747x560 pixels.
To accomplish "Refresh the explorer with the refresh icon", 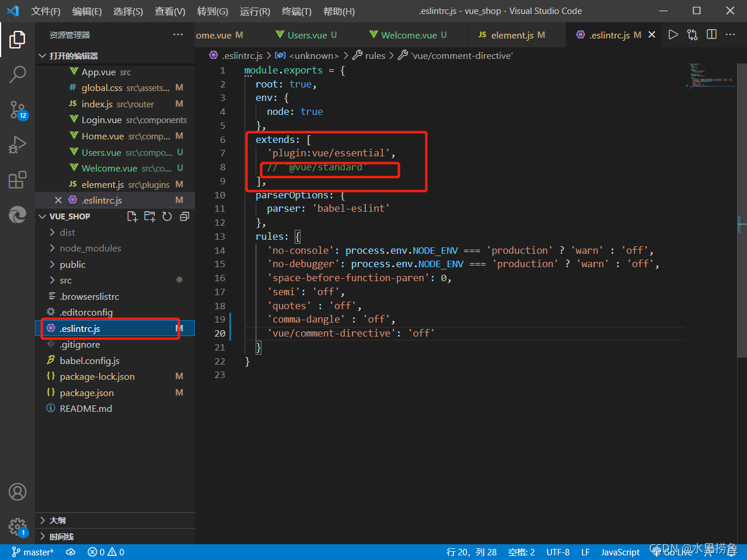I will coord(167,216).
